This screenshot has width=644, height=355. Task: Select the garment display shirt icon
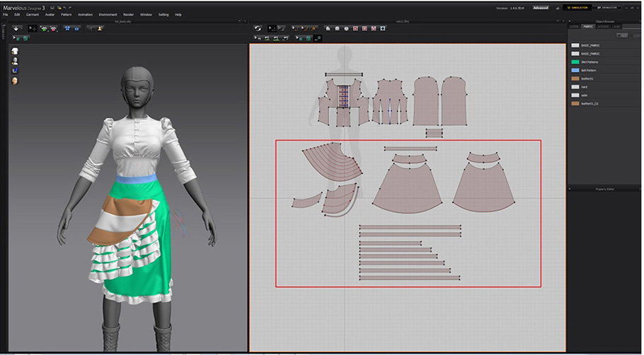pos(14,52)
